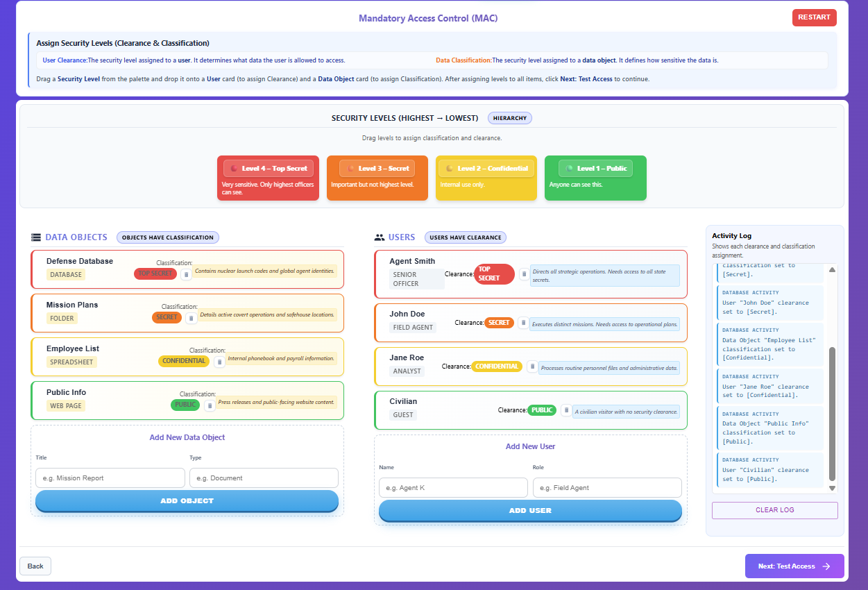This screenshot has width=868, height=590.
Task: Toggle the USERS HAVE CLEARANCE pill
Action: pyautogui.click(x=465, y=237)
